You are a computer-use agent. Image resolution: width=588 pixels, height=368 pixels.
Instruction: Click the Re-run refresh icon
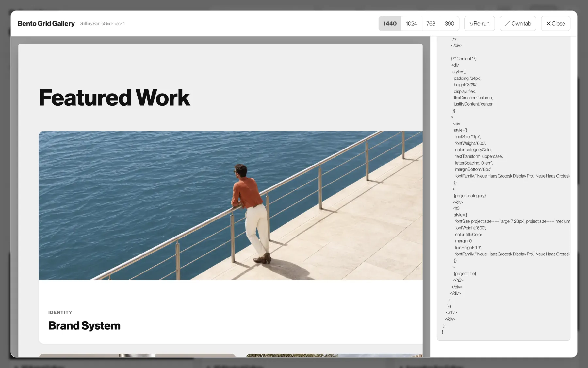point(471,24)
